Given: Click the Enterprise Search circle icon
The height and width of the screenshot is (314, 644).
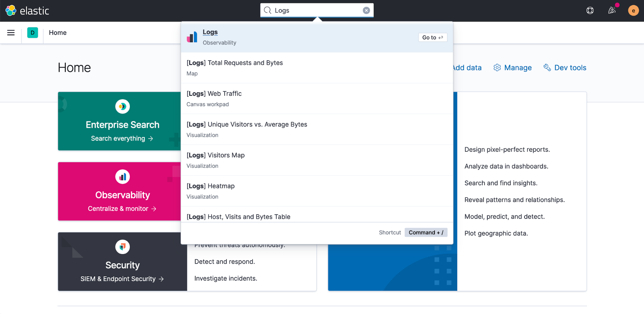Looking at the screenshot, I should (122, 106).
